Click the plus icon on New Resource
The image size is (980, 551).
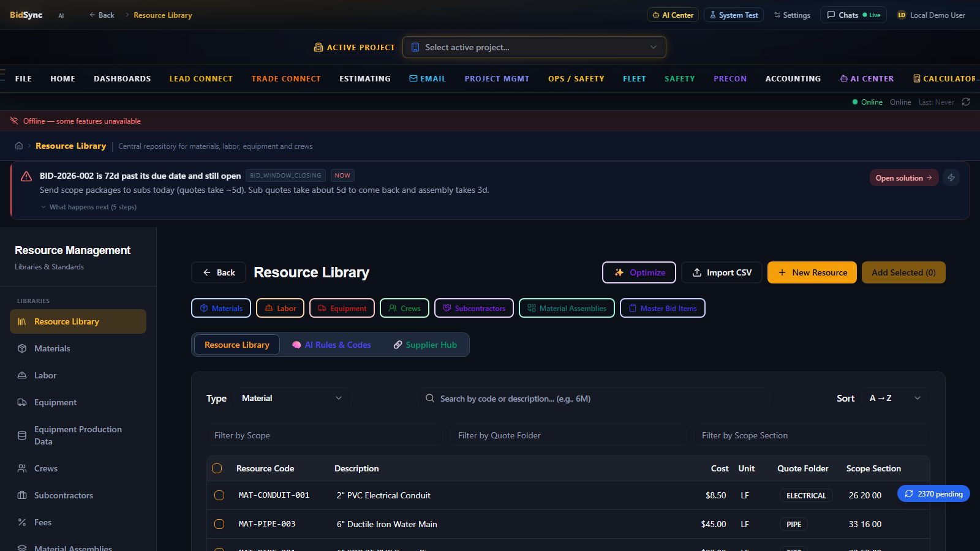[x=782, y=272]
